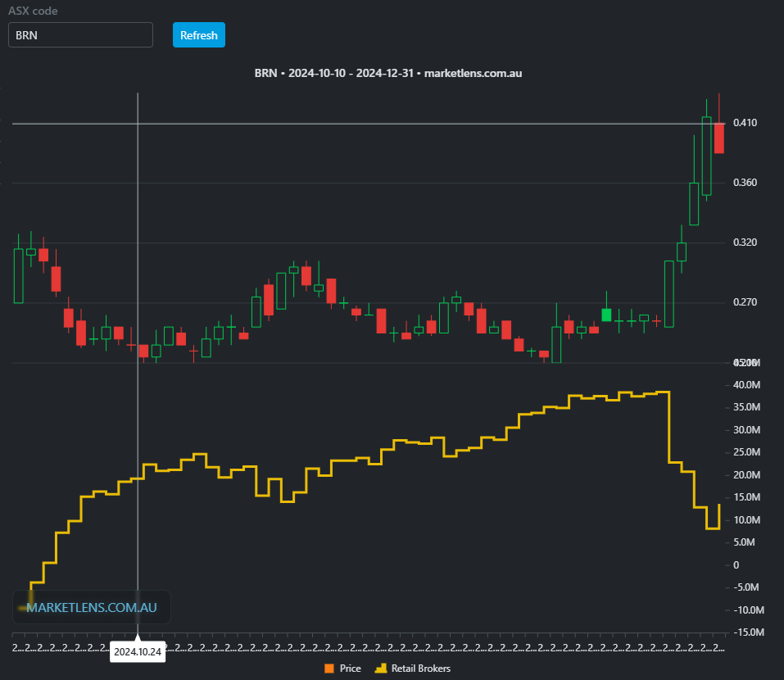Click the yellow Retail Brokers legend icon

click(381, 669)
